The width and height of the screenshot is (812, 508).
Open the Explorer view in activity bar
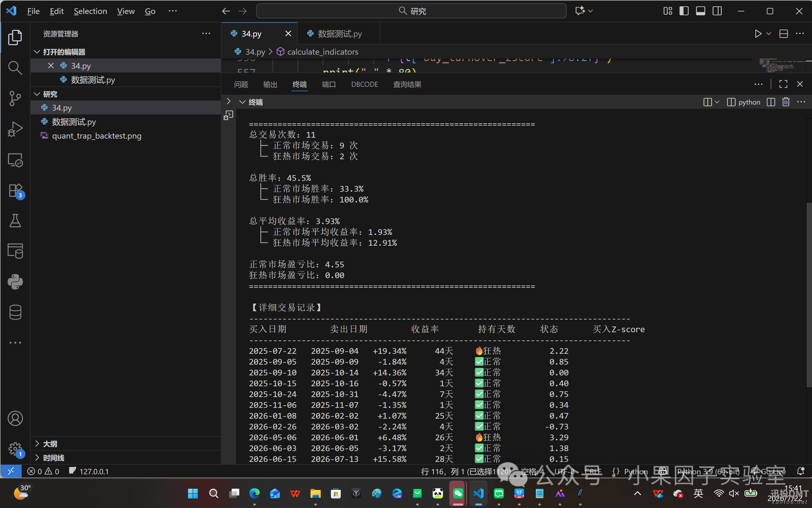(x=15, y=37)
